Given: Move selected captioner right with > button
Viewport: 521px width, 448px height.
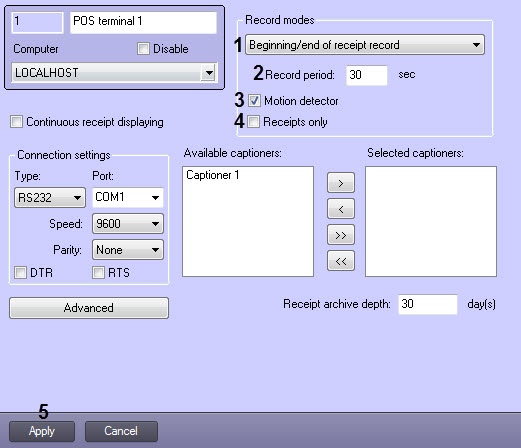Looking at the screenshot, I should (x=341, y=183).
